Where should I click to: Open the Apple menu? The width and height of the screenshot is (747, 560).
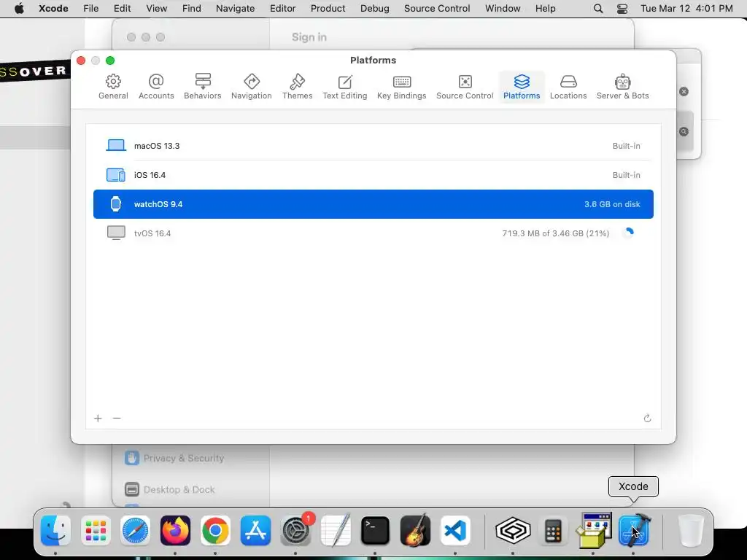tap(19, 9)
